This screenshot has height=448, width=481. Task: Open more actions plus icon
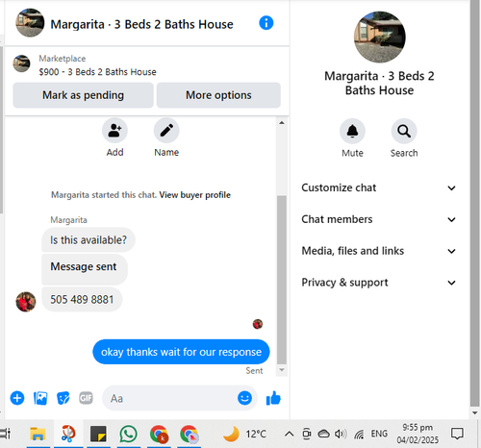coord(17,398)
